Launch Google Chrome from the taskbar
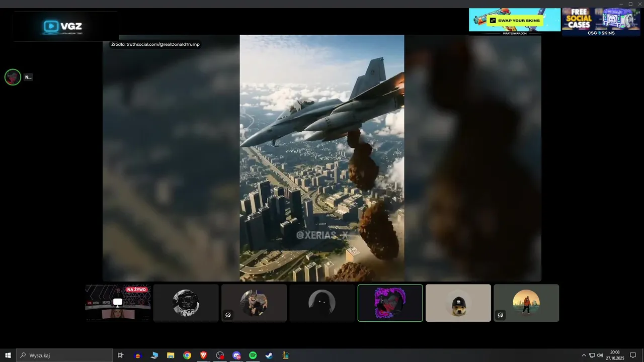Viewport: 644px width, 362px height. point(187,355)
